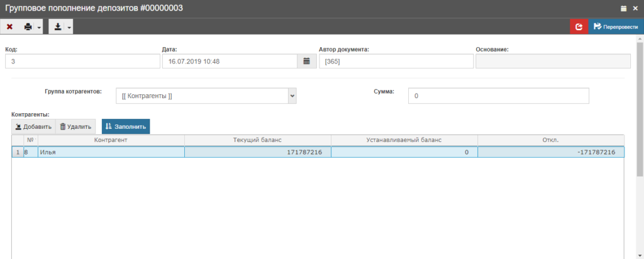This screenshot has width=644, height=259.
Task: Expand the print options dropdown arrow
Action: point(39,28)
